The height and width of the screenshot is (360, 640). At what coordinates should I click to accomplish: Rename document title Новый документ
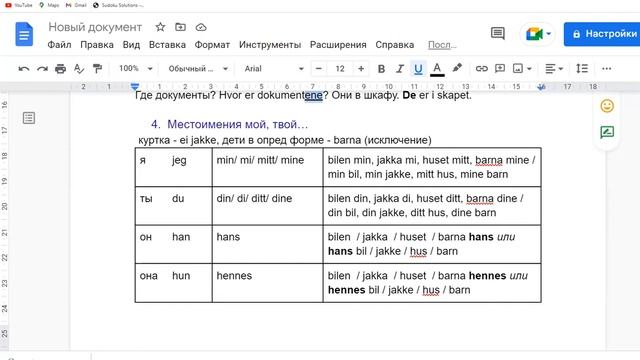pos(95,27)
